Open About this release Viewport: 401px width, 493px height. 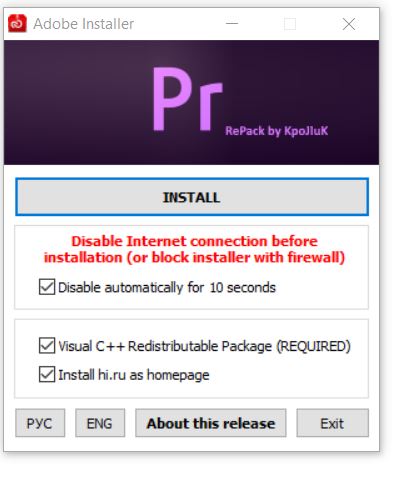click(x=211, y=423)
